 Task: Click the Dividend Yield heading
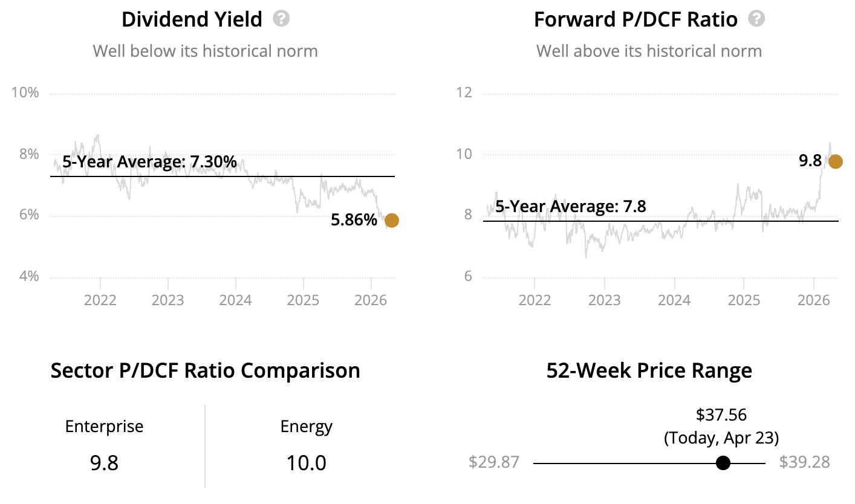pos(192,19)
